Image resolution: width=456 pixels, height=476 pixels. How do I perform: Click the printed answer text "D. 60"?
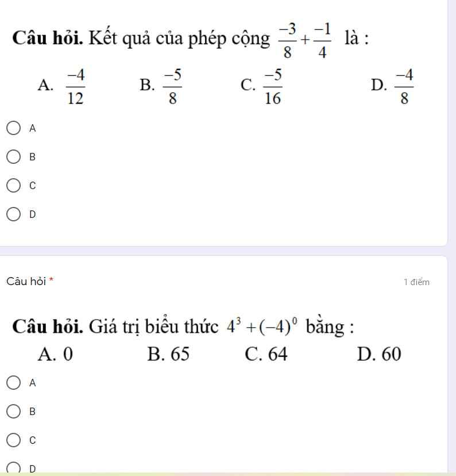(x=378, y=354)
